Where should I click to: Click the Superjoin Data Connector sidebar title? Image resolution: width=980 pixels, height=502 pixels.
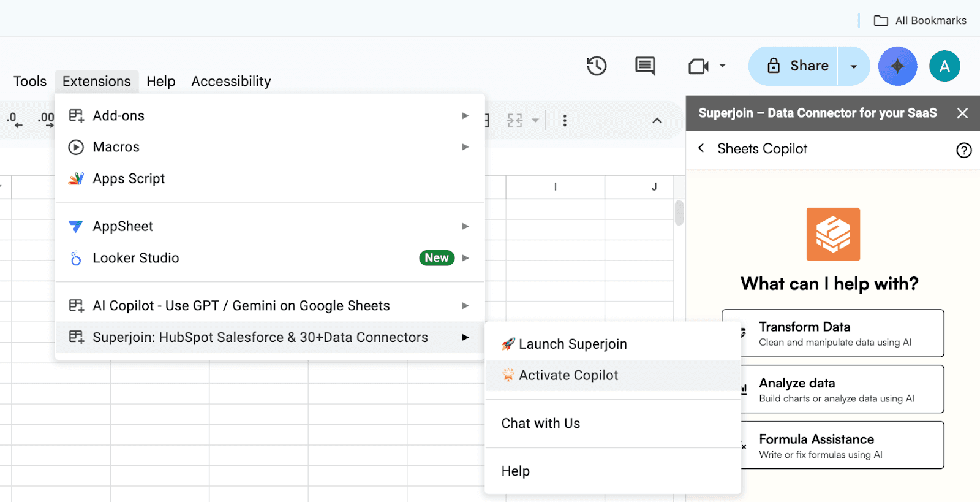818,113
